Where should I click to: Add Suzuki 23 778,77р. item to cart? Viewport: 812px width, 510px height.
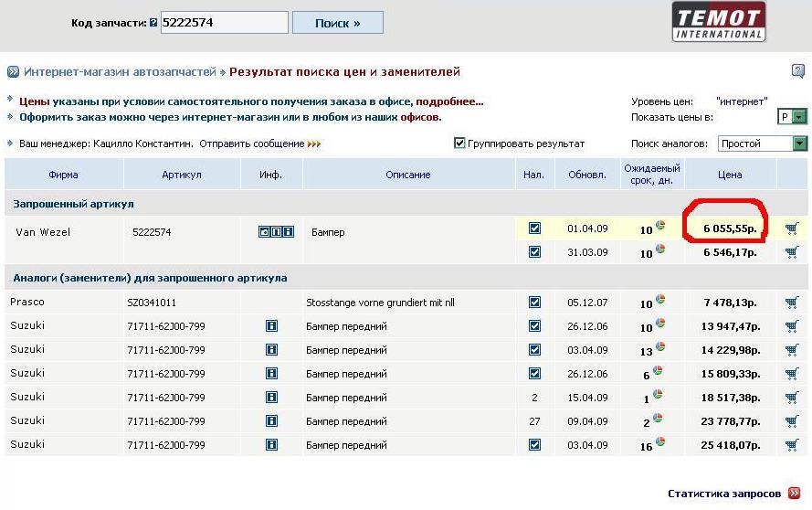792,421
